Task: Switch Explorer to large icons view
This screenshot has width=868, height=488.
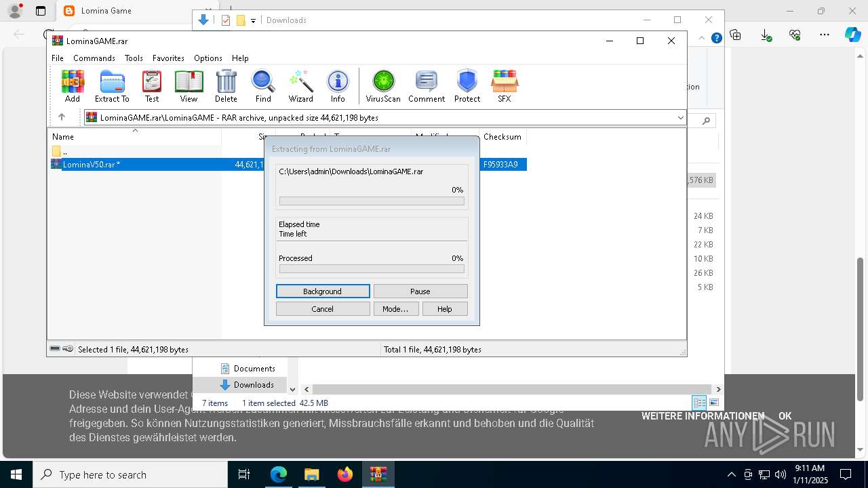Action: (713, 403)
